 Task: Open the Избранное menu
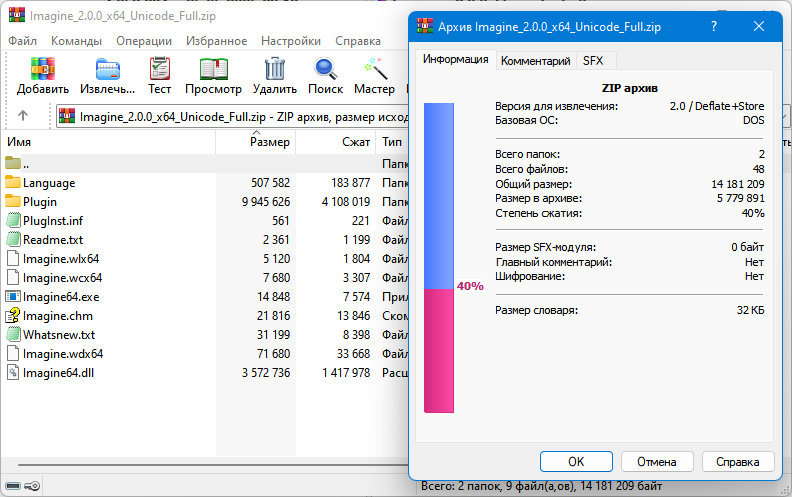tap(216, 41)
